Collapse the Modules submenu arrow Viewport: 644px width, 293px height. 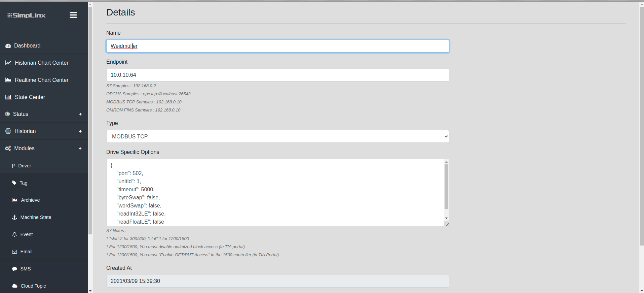pos(80,149)
